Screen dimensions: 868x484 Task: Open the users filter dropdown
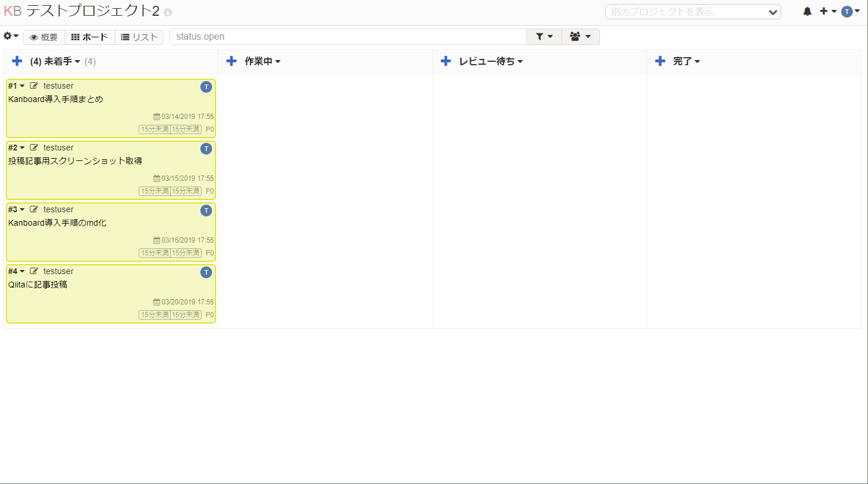[x=580, y=37]
